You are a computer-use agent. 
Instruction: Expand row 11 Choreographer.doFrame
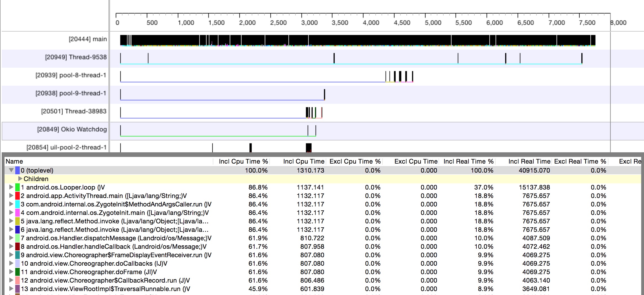click(x=11, y=272)
